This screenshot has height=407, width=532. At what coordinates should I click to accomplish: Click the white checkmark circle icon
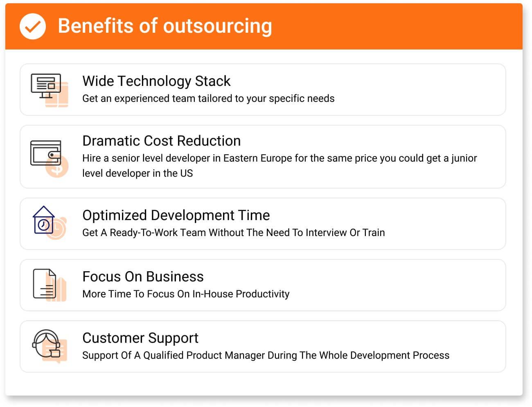click(33, 26)
